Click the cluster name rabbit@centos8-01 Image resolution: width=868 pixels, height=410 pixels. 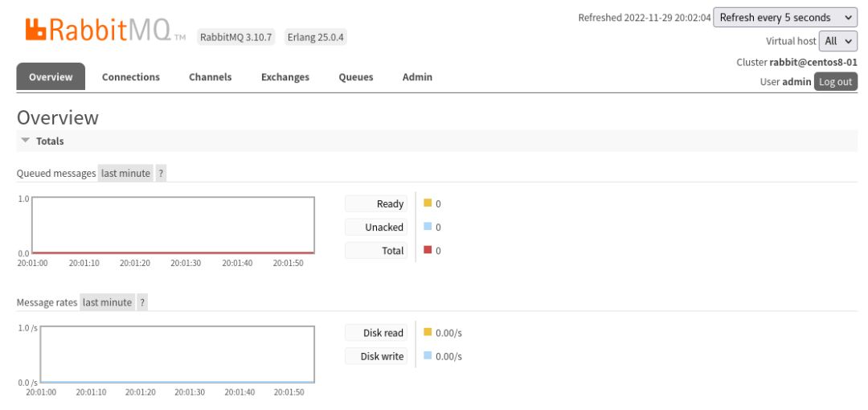click(813, 62)
